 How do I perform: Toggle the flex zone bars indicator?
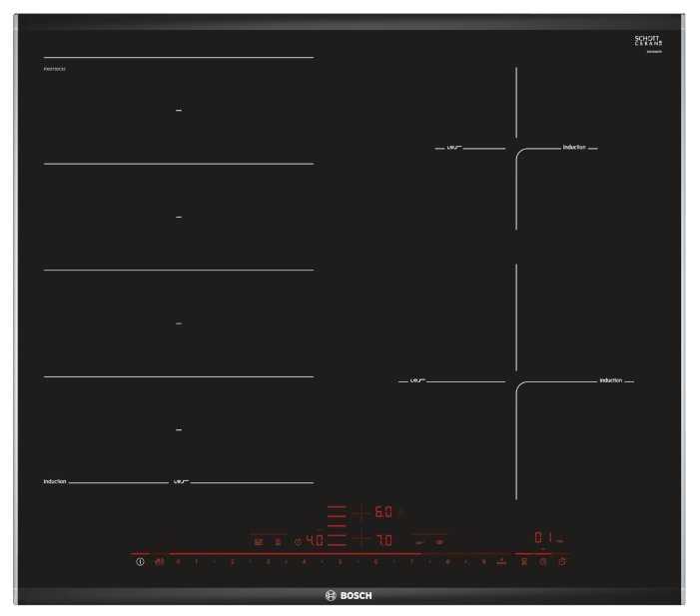337,526
